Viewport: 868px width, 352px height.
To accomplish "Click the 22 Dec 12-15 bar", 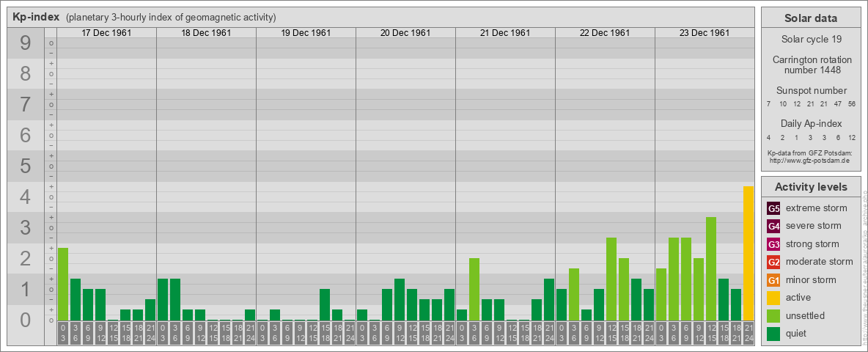I will (611, 279).
